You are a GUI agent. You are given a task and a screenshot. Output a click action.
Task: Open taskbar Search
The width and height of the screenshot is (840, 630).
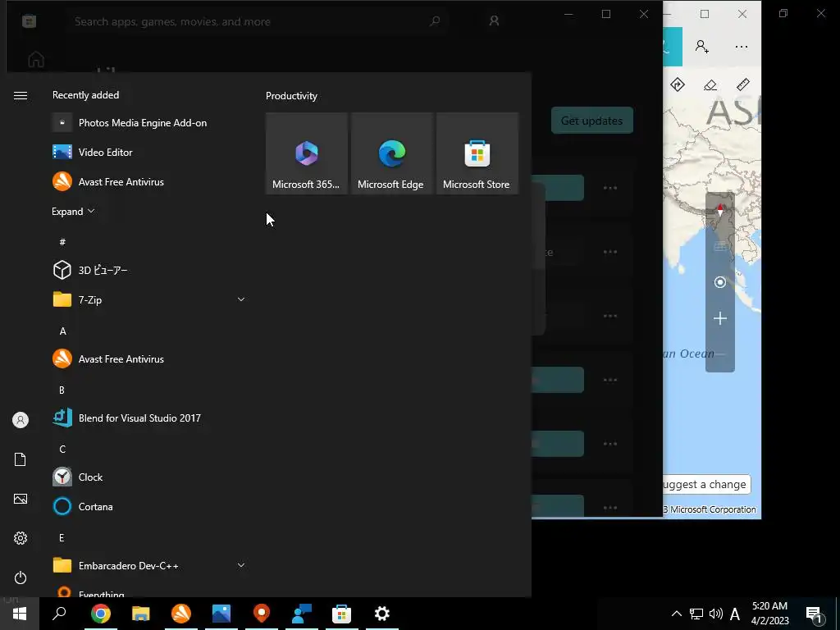tap(59, 614)
